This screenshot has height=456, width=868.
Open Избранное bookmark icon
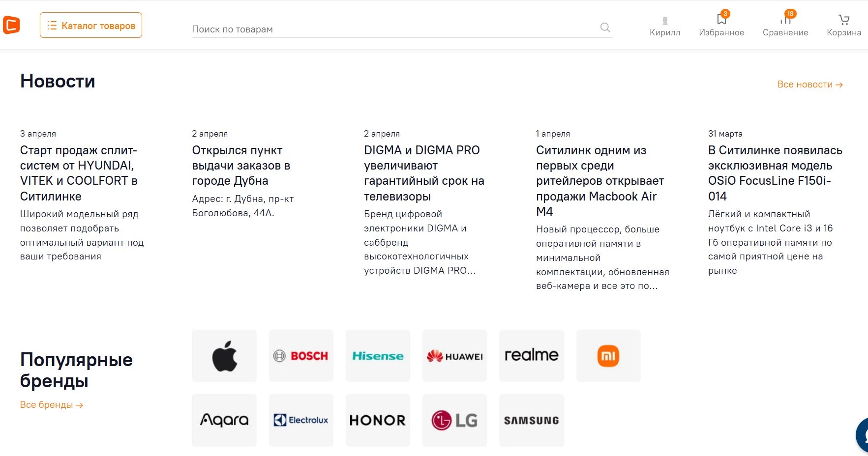point(721,19)
